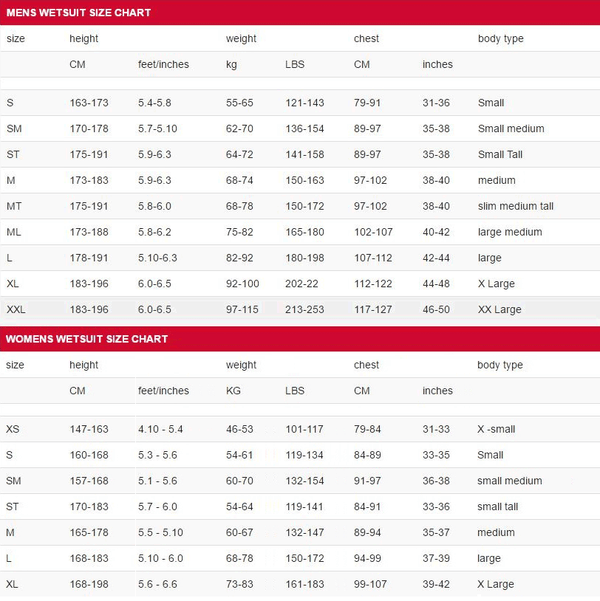
Task: Click womens LBS value "101-117"
Action: [304, 429]
